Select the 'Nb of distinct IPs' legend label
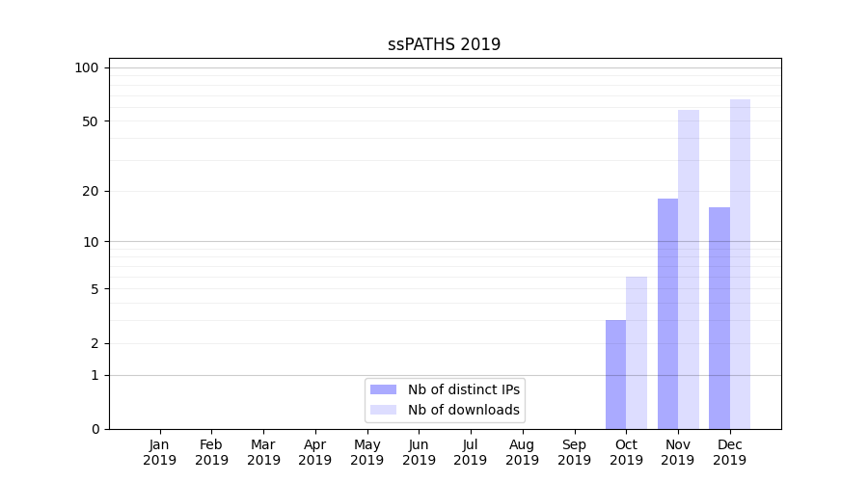 tap(463, 389)
